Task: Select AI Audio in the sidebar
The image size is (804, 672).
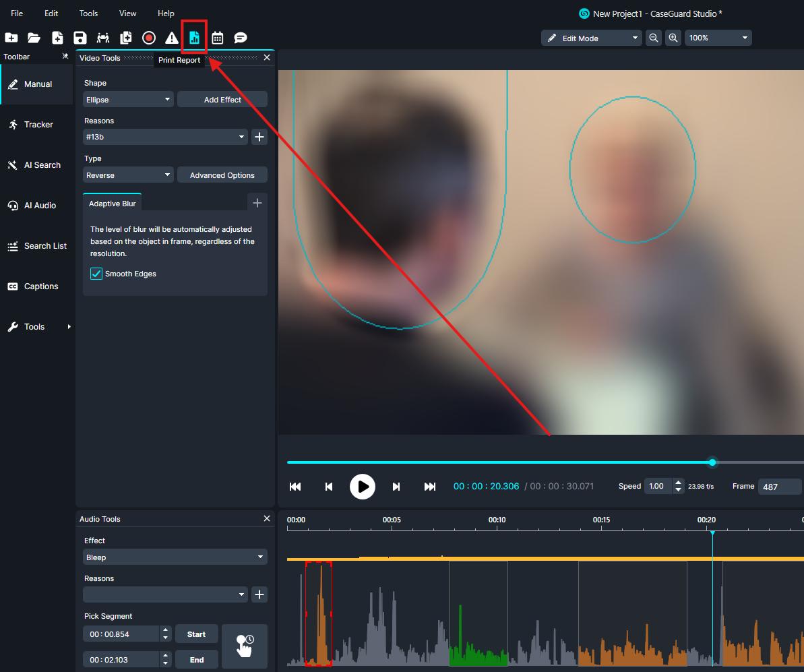Action: point(39,206)
